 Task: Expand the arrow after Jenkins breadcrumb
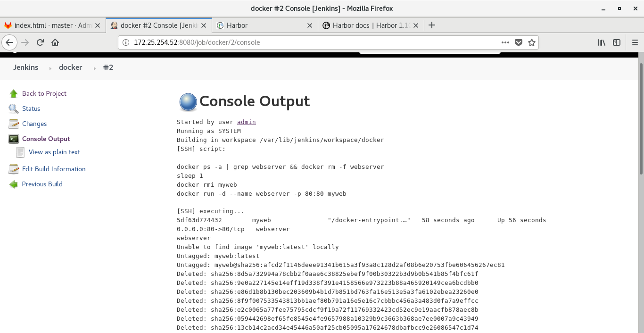(50, 68)
